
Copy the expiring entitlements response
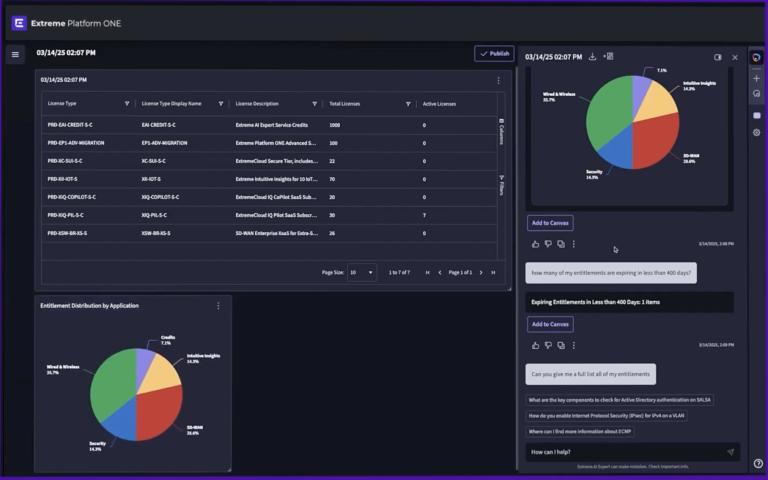[x=561, y=345]
